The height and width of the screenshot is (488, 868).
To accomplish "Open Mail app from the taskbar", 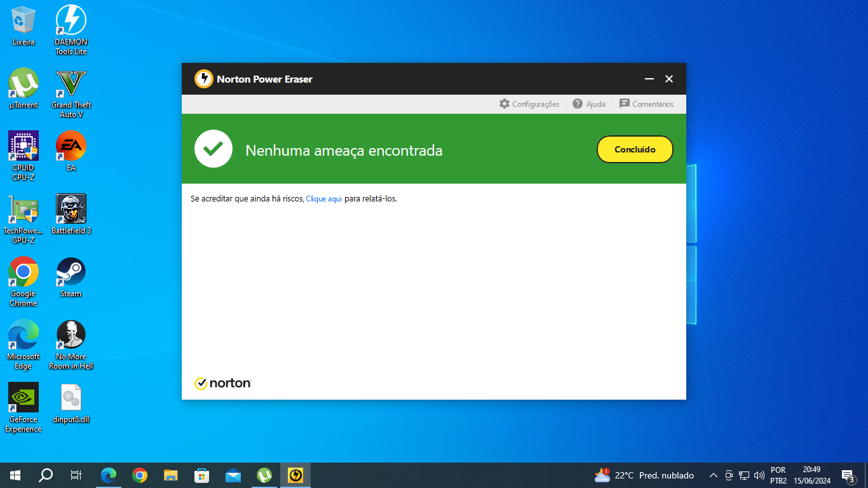I will (x=233, y=475).
